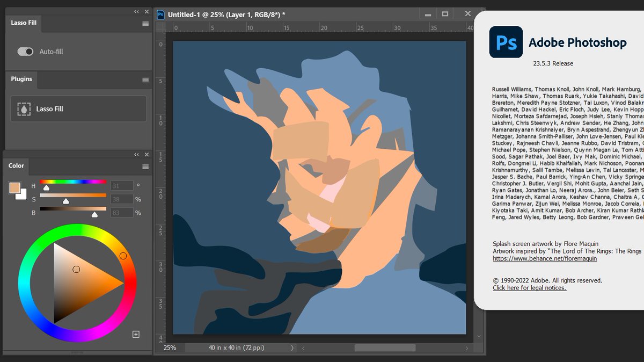Select the Lasso Fill panel tab

point(24,23)
